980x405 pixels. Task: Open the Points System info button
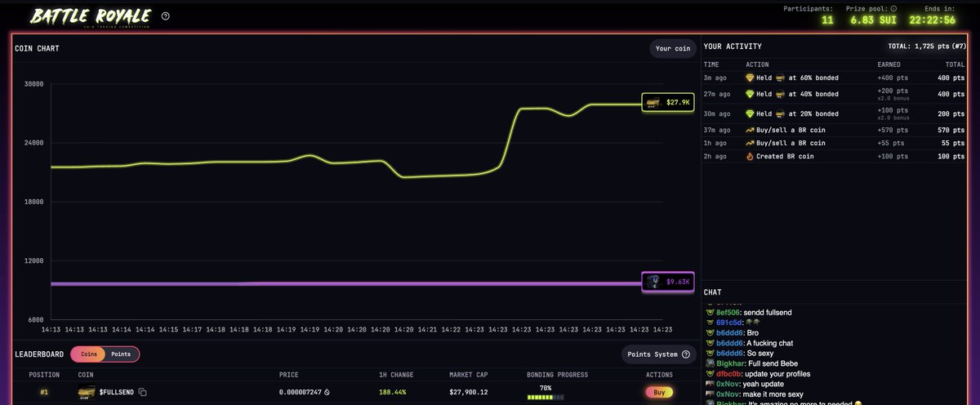[659, 354]
